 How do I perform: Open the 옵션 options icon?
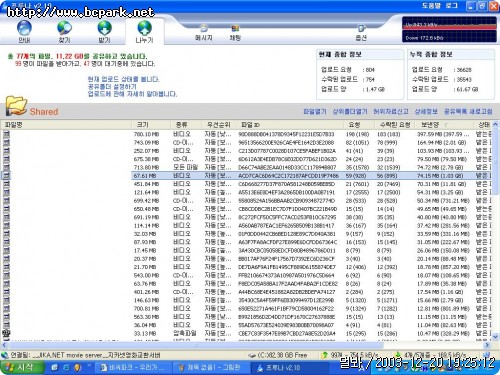pyautogui.click(x=361, y=29)
